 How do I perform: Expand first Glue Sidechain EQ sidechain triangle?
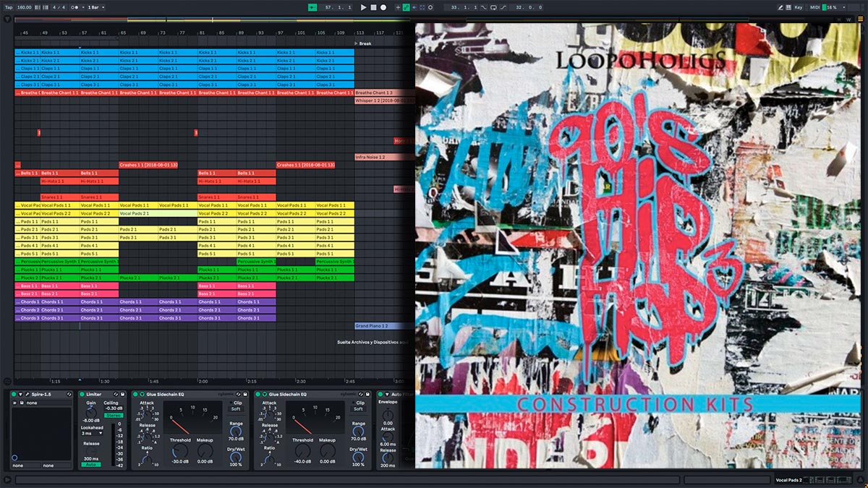(141, 394)
